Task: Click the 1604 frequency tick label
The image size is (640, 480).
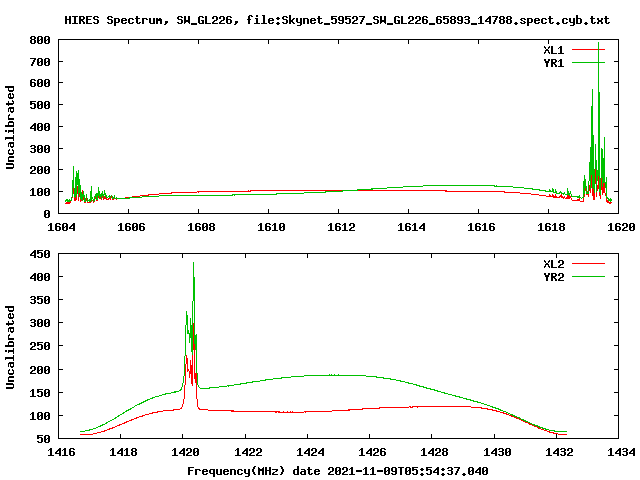Action: 61,227
